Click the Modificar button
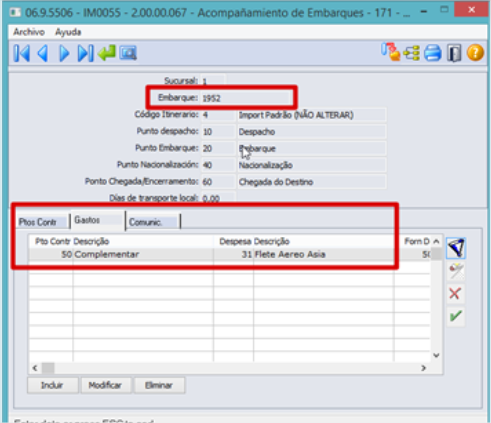 (x=105, y=385)
